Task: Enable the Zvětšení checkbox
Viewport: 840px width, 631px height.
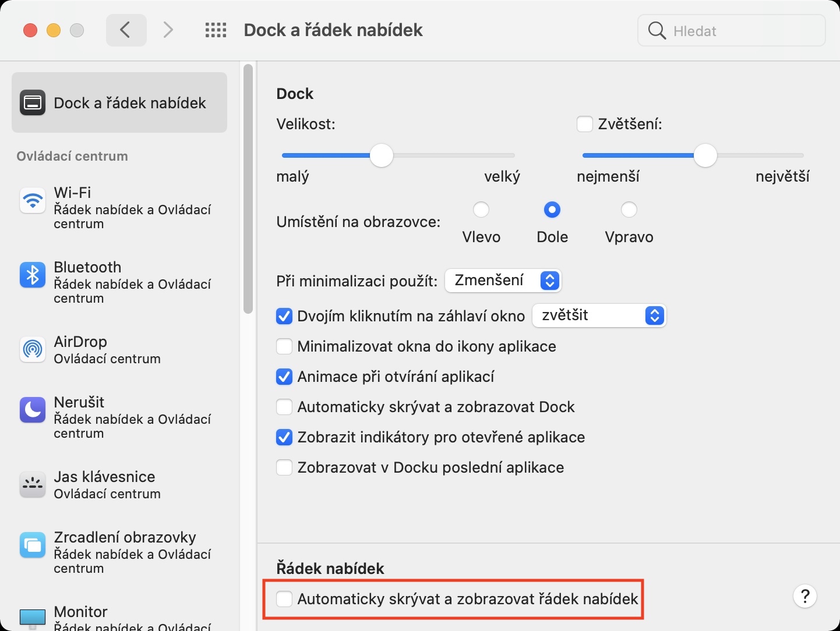Action: click(x=584, y=124)
